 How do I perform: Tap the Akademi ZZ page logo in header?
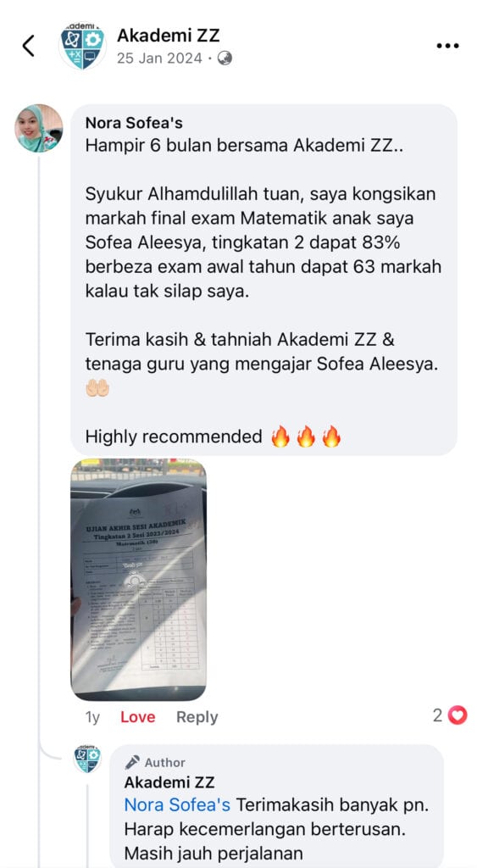pyautogui.click(x=82, y=46)
